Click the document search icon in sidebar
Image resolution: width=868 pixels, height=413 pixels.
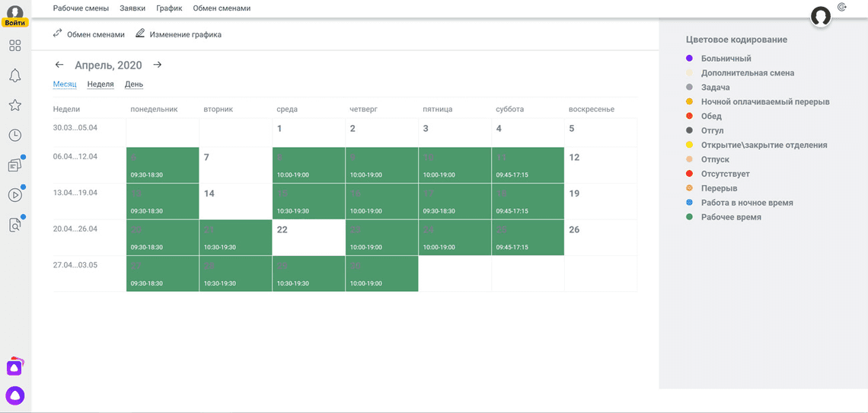(14, 224)
